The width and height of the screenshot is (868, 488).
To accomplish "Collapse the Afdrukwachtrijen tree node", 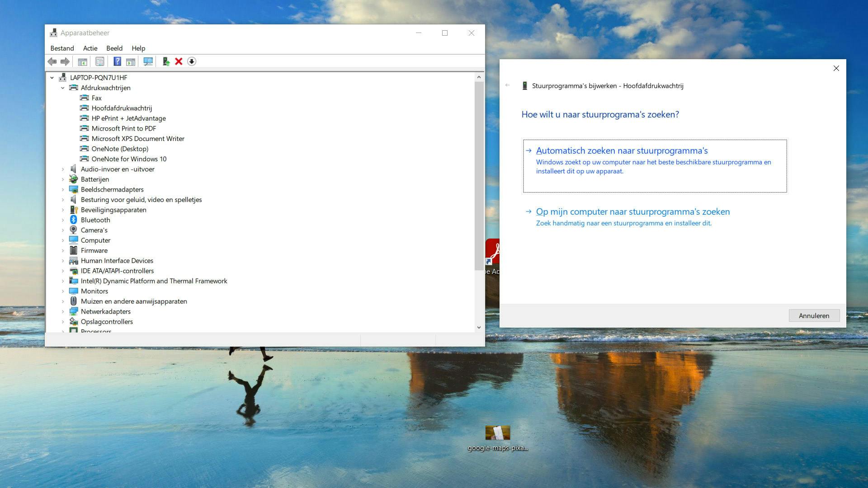I will point(63,88).
